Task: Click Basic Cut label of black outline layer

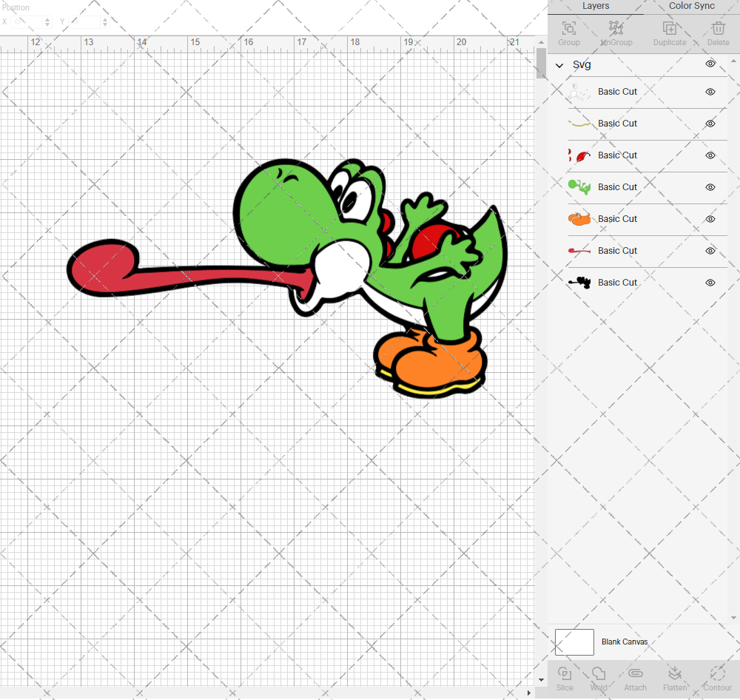Action: click(x=617, y=282)
